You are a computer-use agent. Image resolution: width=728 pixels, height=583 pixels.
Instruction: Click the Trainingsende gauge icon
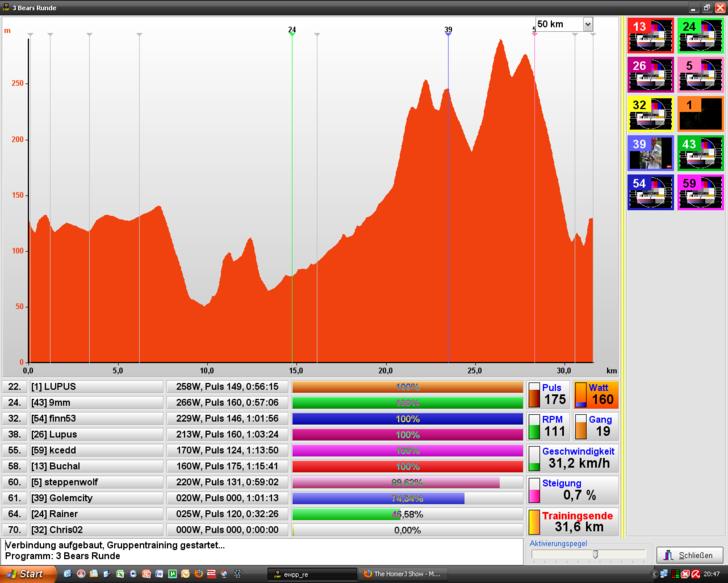coord(534,522)
